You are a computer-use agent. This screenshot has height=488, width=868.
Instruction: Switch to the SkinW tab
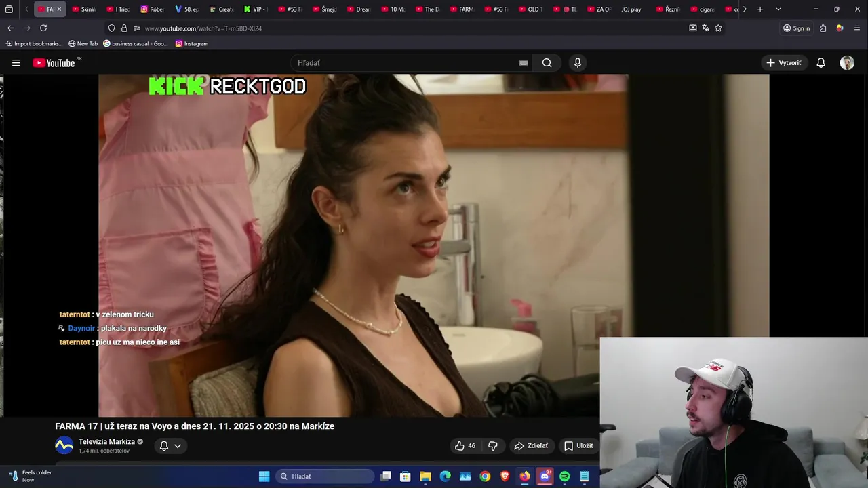pyautogui.click(x=84, y=9)
